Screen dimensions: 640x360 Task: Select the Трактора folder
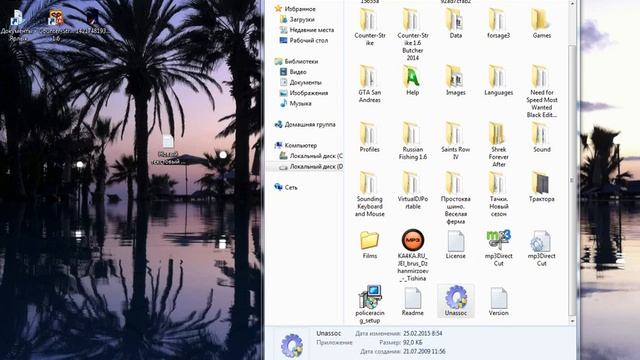pyautogui.click(x=542, y=187)
